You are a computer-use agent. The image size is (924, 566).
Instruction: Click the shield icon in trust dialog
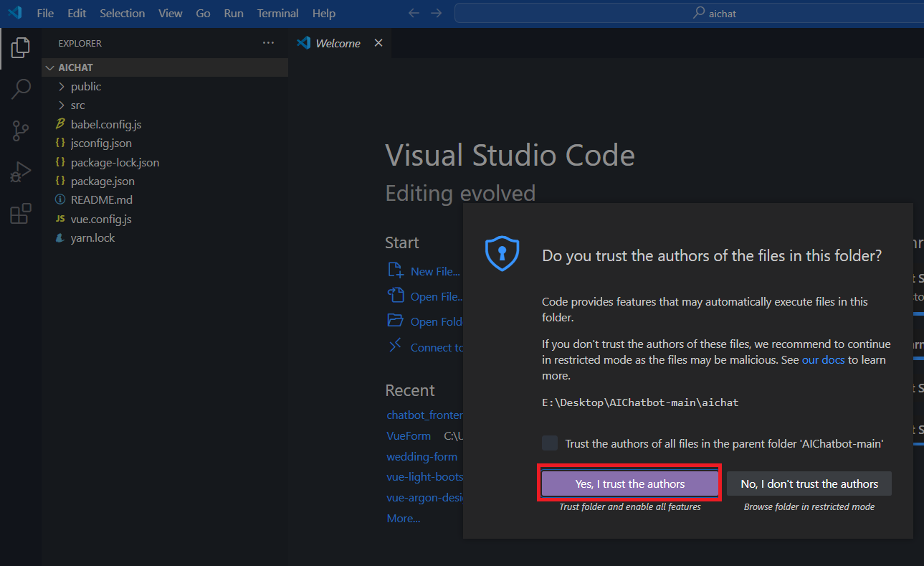tap(502, 253)
